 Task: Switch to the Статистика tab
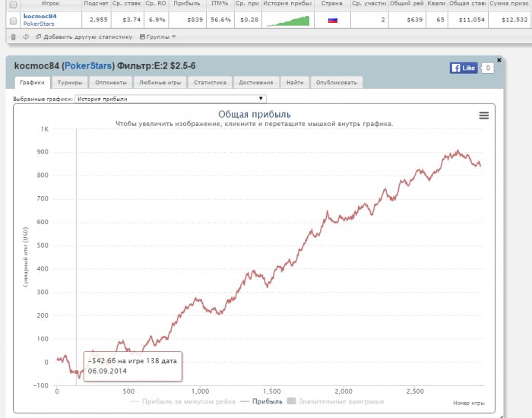click(x=210, y=82)
